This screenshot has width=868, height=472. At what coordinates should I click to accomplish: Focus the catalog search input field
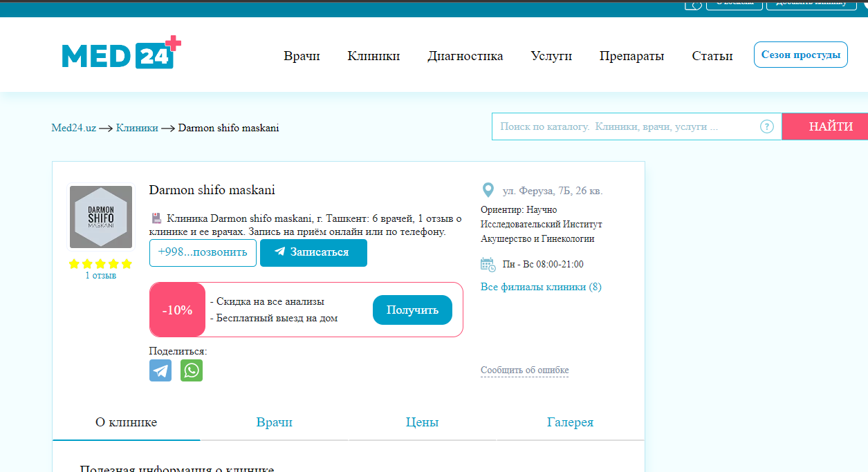click(x=636, y=126)
